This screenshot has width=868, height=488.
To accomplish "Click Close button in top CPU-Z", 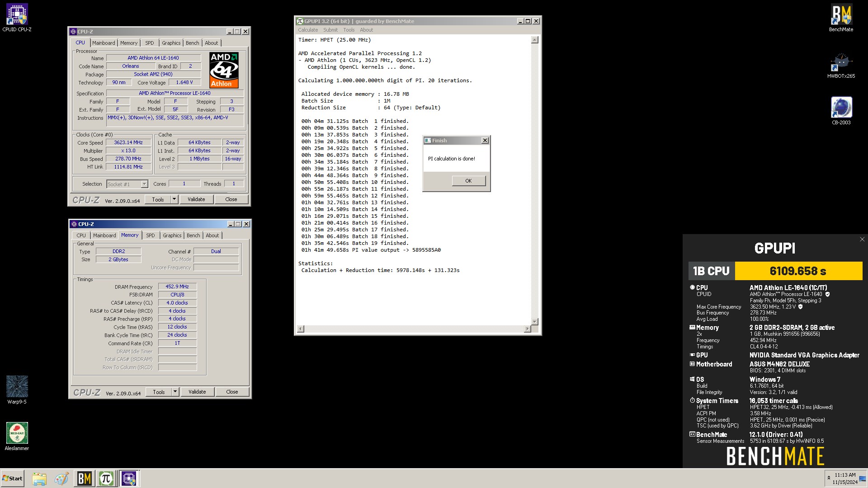I will [x=231, y=199].
